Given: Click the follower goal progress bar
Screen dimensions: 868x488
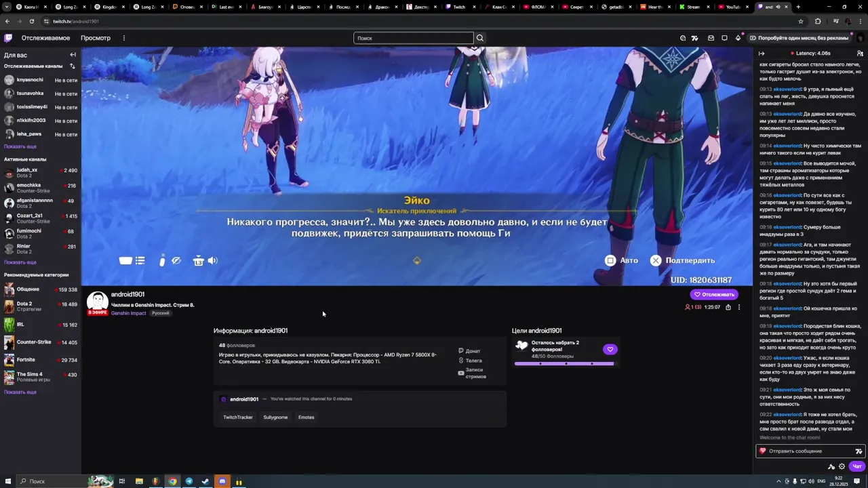Looking at the screenshot, I should click(x=564, y=364).
